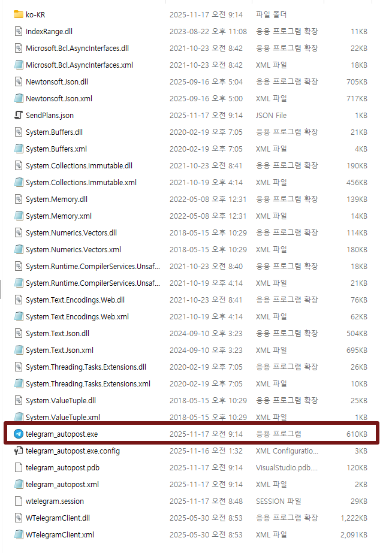Click the Telegram icon of telegram_autopost.exe

(x=19, y=434)
